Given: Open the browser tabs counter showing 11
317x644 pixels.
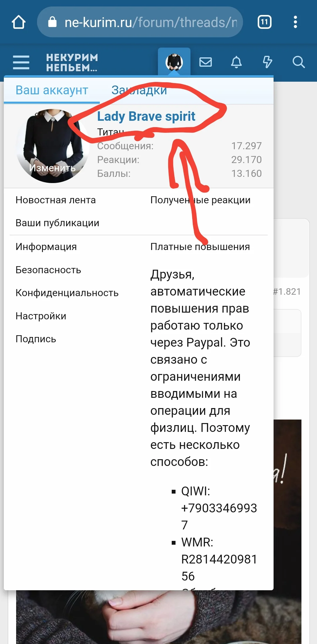Looking at the screenshot, I should pyautogui.click(x=264, y=22).
